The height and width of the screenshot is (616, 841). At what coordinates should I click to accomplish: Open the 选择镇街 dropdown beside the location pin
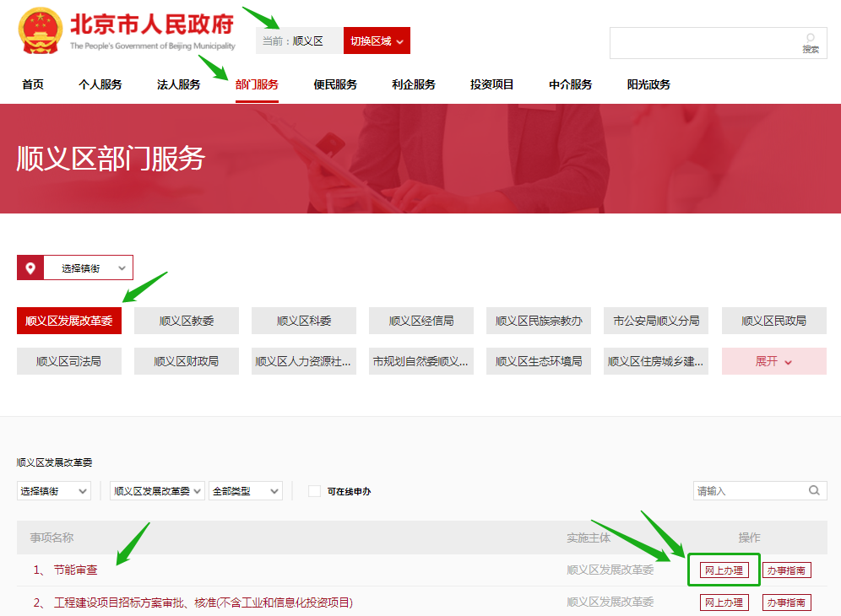(89, 268)
